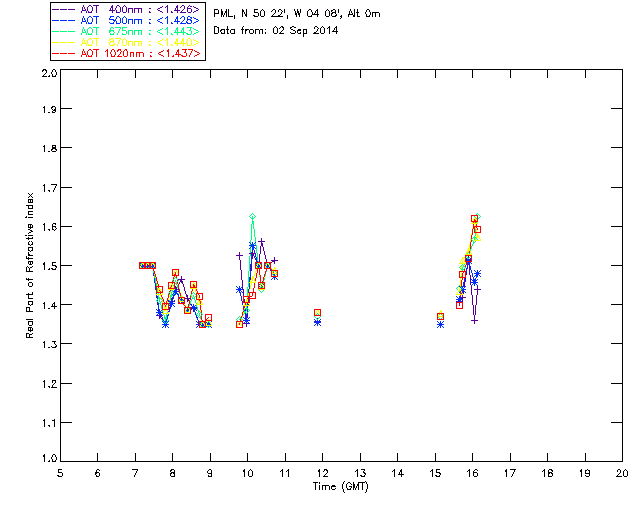The image size is (640, 512).
Task: Click the x-axis tick label 11
Action: (x=285, y=473)
